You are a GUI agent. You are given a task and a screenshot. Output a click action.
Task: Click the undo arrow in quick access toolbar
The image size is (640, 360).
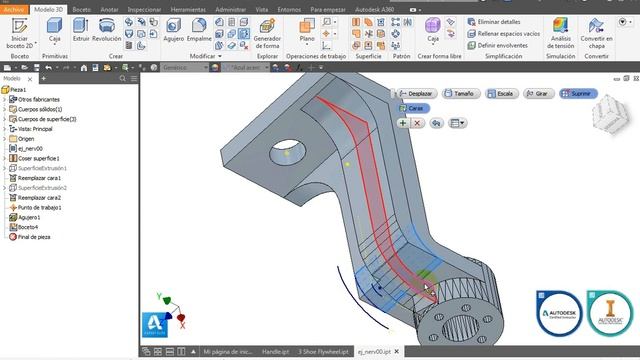point(49,68)
